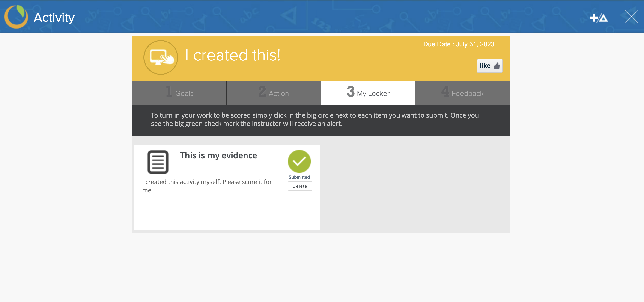644x302 pixels.
Task: Delete the submitted evidence item
Action: click(300, 186)
